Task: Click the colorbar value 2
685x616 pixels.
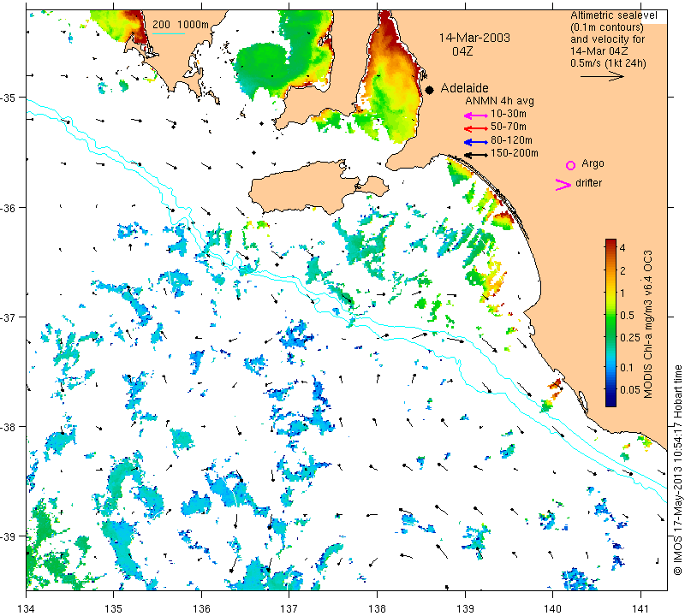Action: [x=622, y=270]
